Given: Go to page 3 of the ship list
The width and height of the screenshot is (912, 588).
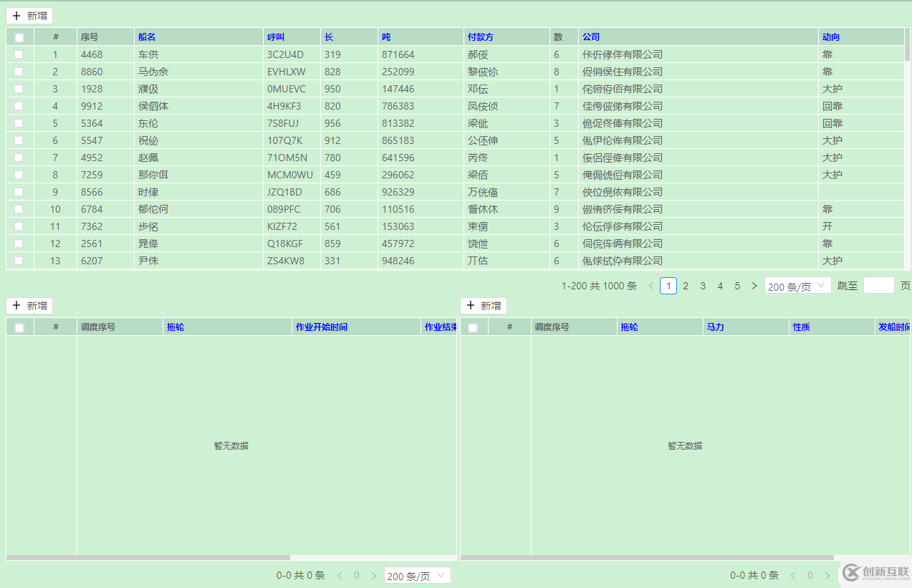Looking at the screenshot, I should pyautogui.click(x=702, y=285).
